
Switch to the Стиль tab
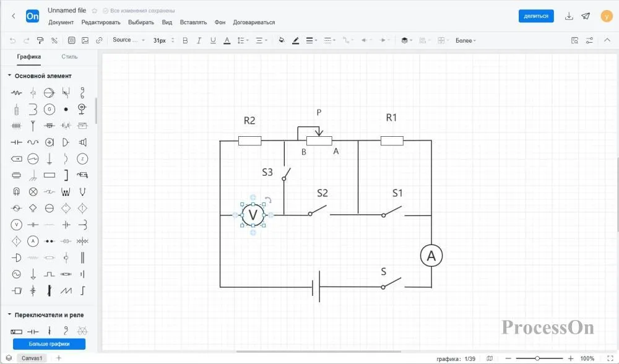click(x=69, y=56)
